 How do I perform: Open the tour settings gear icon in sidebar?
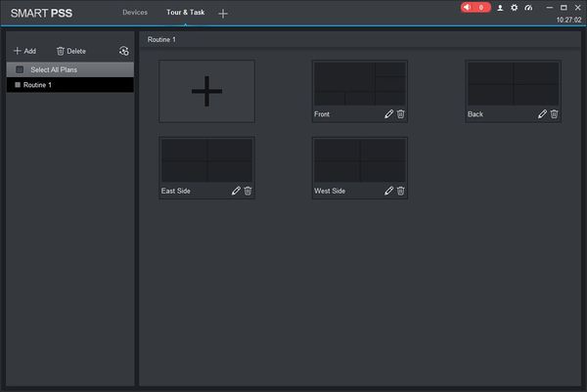click(x=124, y=51)
